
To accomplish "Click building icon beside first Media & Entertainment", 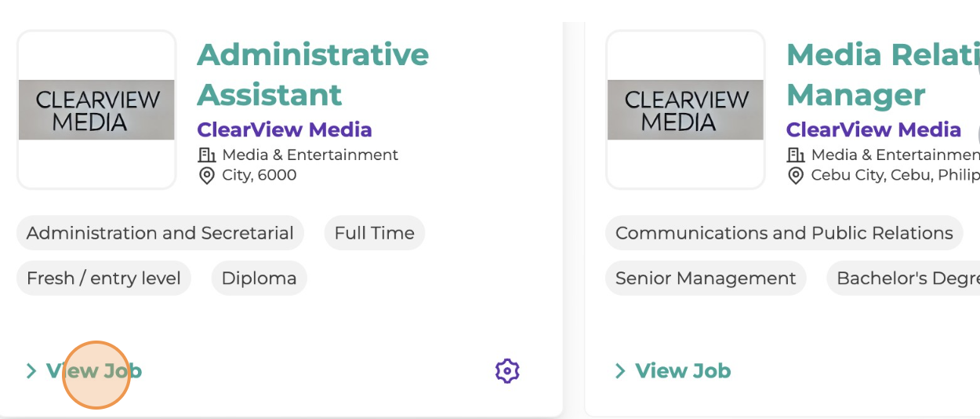I will click(206, 155).
